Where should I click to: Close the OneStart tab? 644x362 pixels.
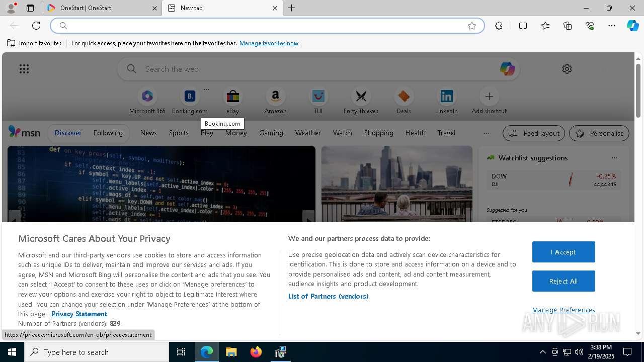tap(154, 8)
